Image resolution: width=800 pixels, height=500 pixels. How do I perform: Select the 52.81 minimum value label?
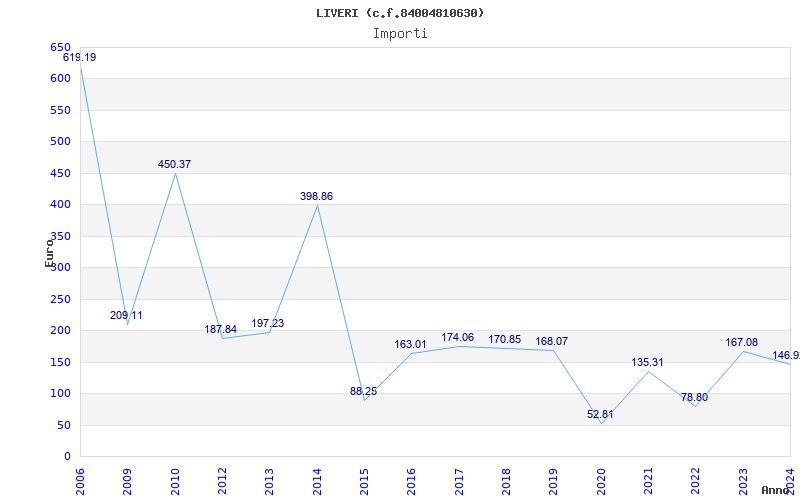(x=600, y=414)
